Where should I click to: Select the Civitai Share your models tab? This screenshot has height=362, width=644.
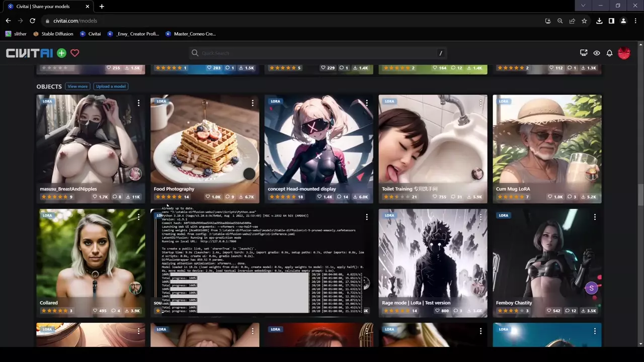(45, 7)
